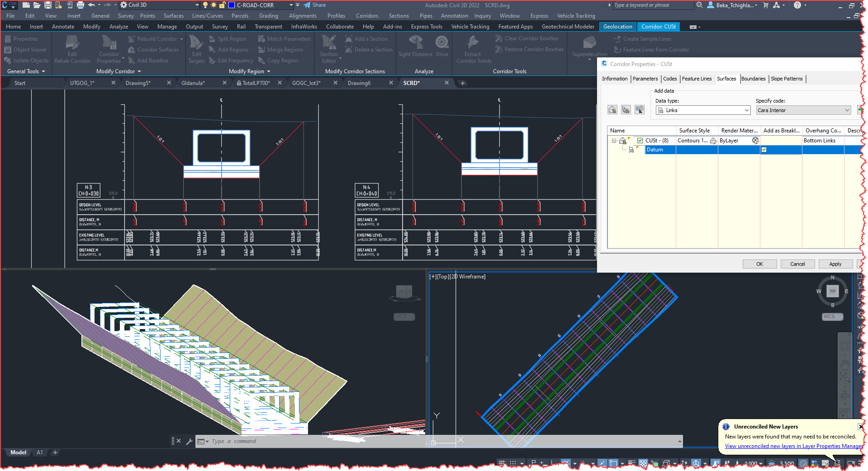Click Corridor Surfaces ribbon button
868x471 pixels.
point(153,50)
